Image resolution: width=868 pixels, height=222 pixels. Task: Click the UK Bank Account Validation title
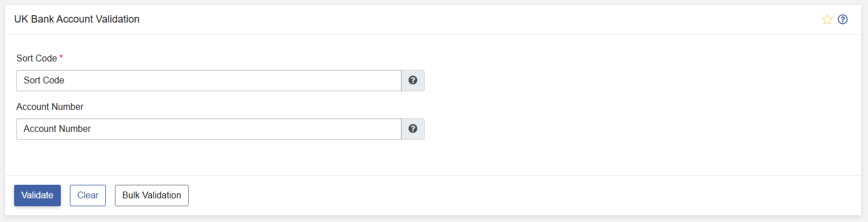[x=77, y=19]
